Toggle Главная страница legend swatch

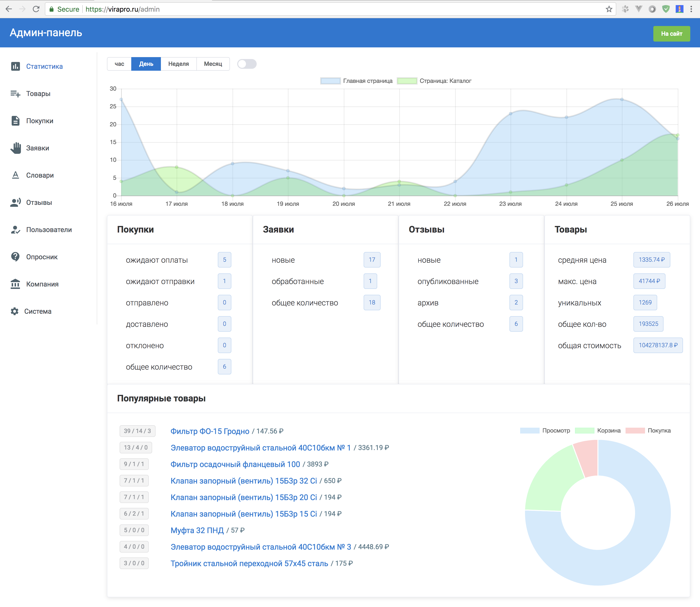(330, 81)
